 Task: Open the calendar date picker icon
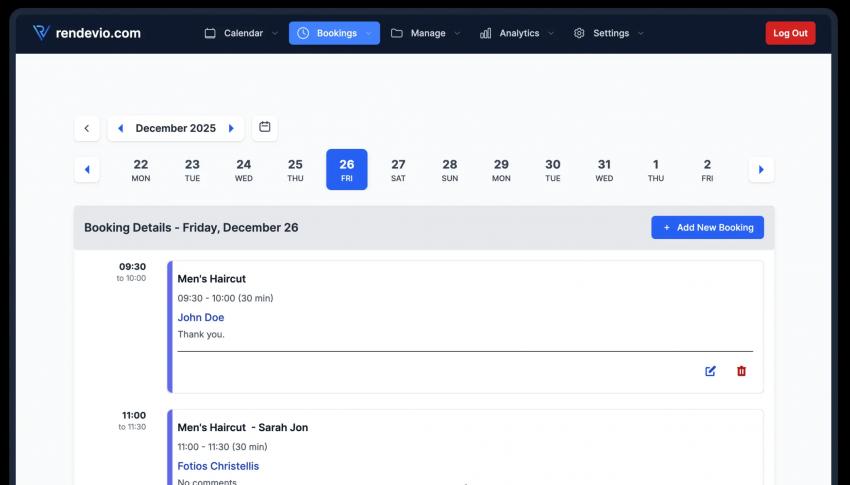265,128
